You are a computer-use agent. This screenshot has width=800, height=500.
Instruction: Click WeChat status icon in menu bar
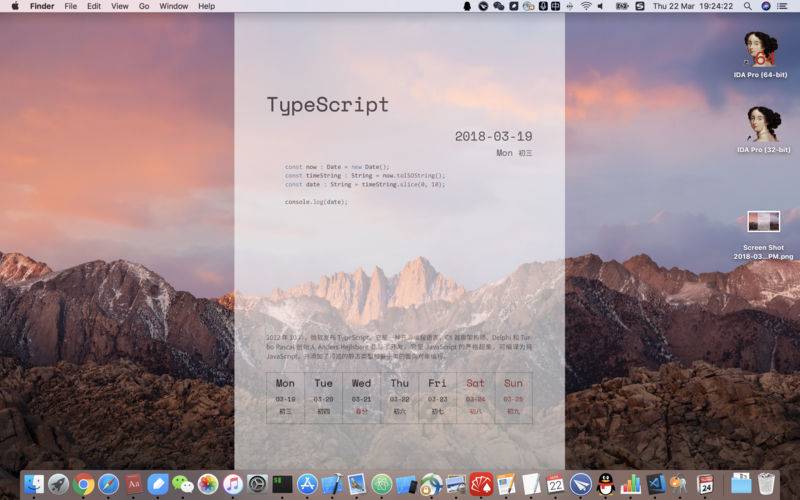coord(498,6)
